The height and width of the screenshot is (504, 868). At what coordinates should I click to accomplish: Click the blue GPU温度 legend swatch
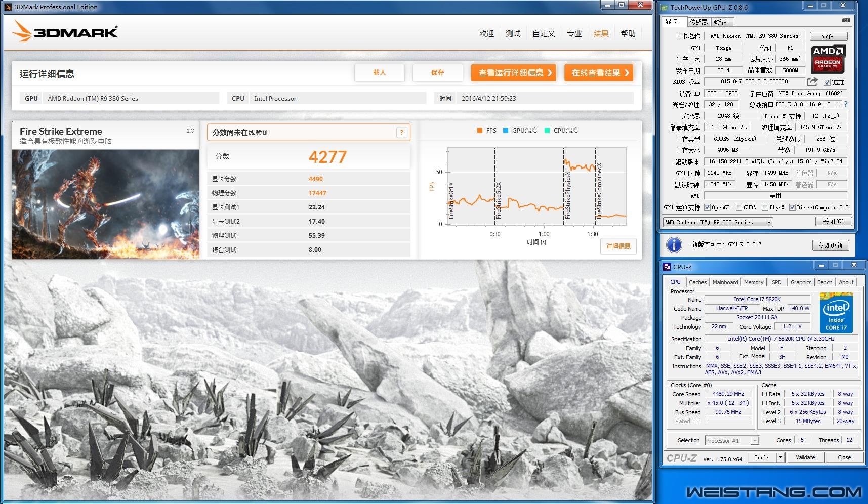click(x=506, y=131)
